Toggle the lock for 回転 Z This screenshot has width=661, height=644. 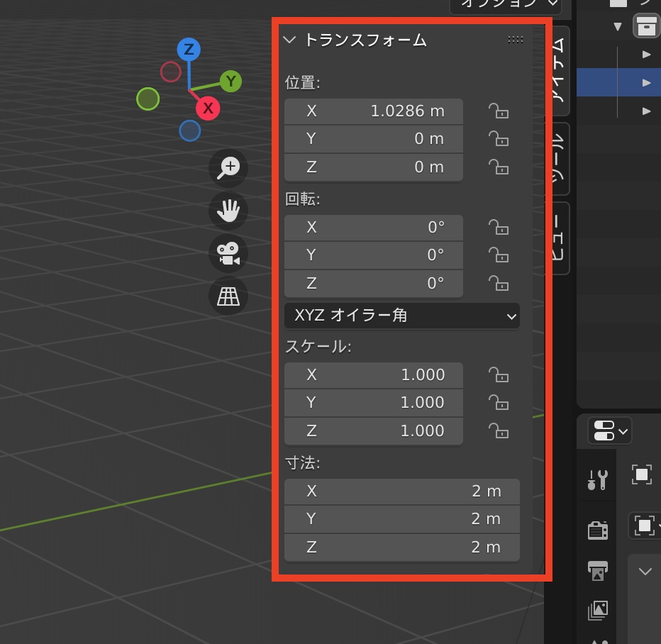click(x=499, y=284)
